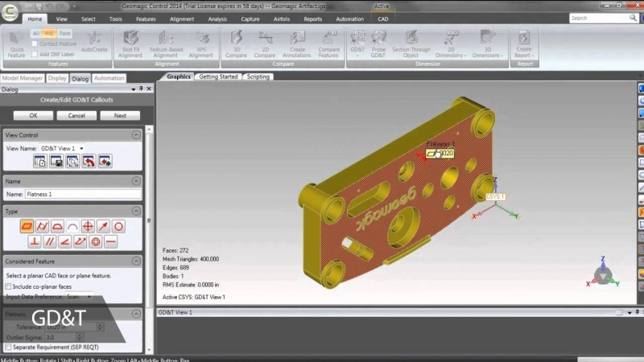644x362 pixels.
Task: Collapse the Name section
Action: (x=136, y=181)
